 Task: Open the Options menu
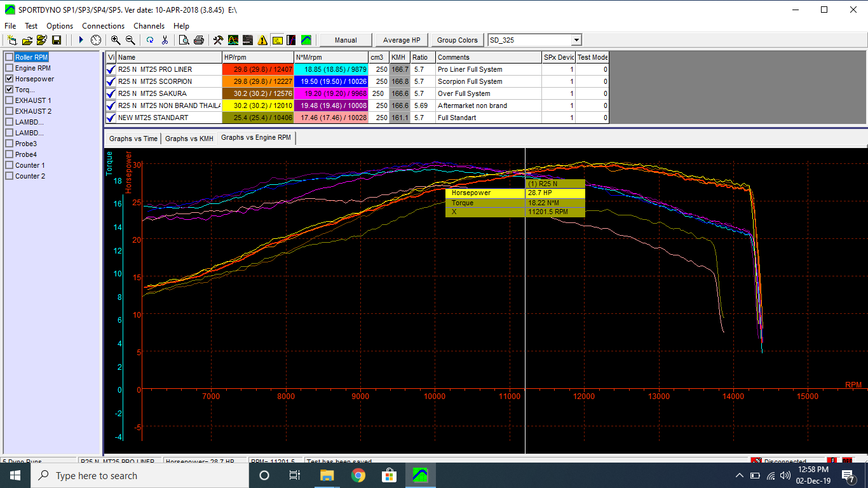click(60, 26)
